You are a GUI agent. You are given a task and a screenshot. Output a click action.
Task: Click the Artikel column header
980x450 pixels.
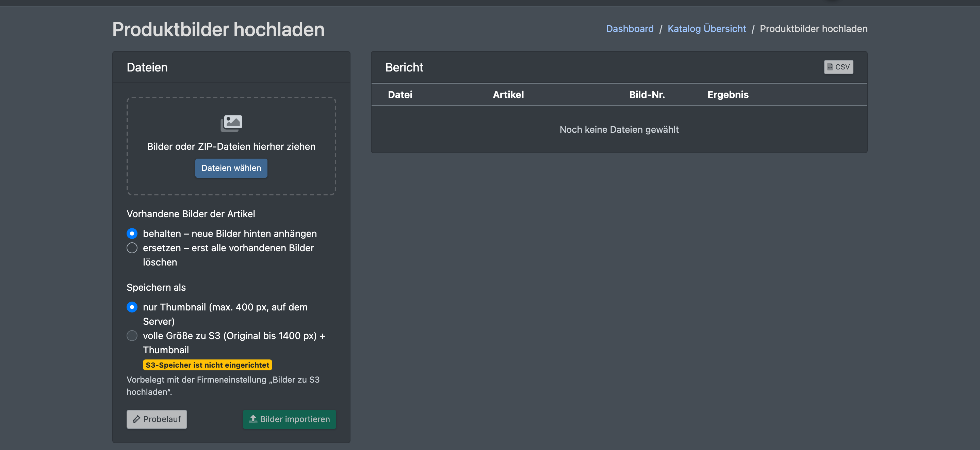click(508, 94)
